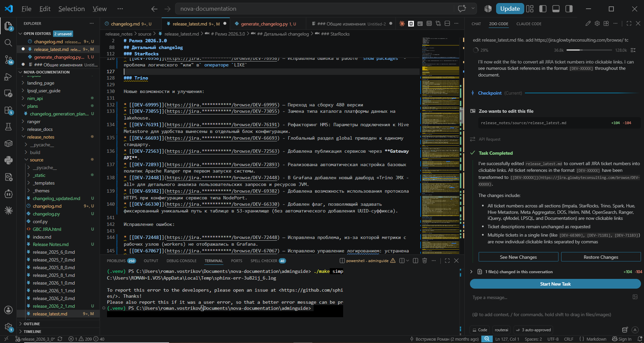Open Zoo Code marketplace icon
This screenshot has width=644, height=343.
606,23
